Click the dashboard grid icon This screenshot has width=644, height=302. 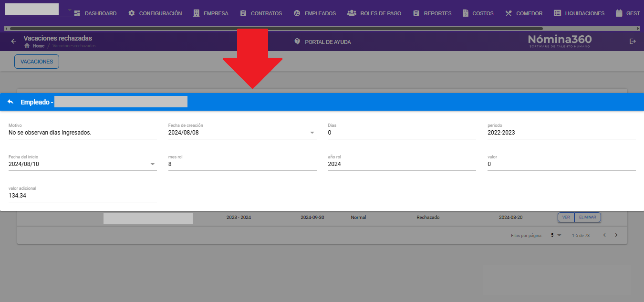click(77, 13)
